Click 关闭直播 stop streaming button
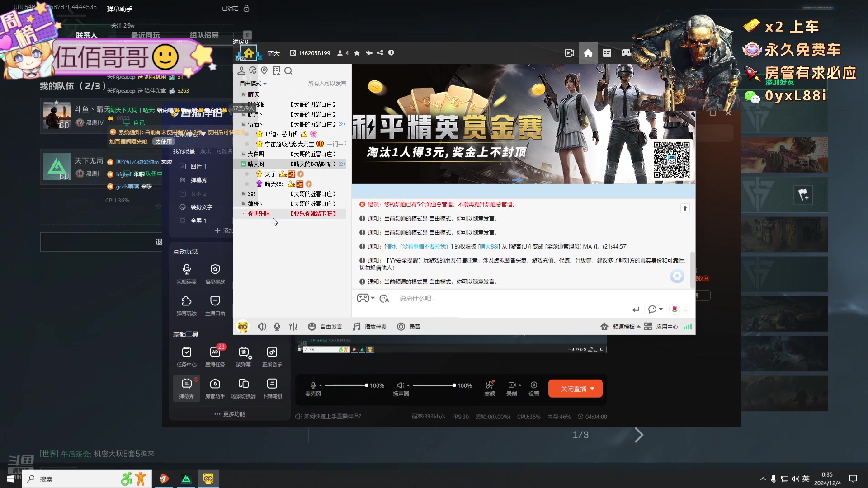 (x=575, y=389)
